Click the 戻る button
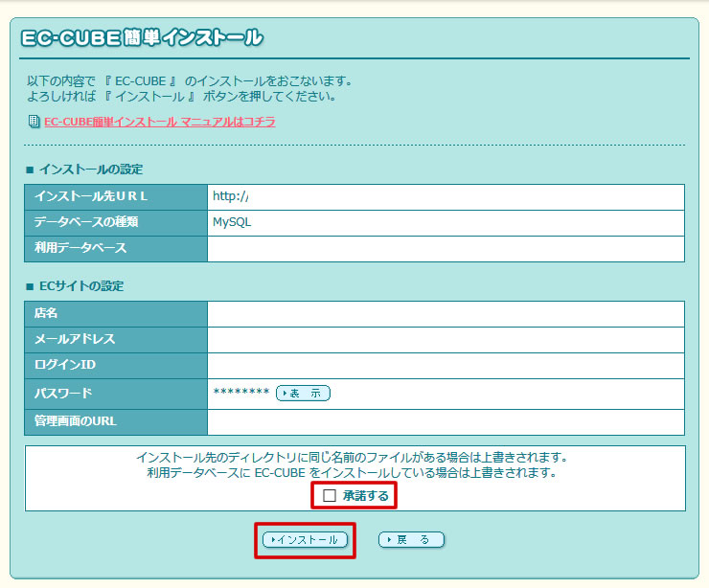Screen dimensions: 709x588 tap(412, 540)
